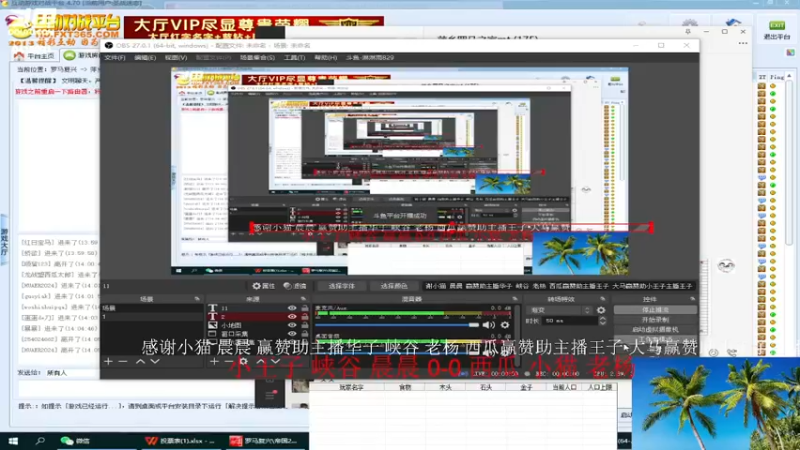The image size is (800, 450).
Task: Switch to 平台主页 tab in platform window
Action: (x=35, y=56)
